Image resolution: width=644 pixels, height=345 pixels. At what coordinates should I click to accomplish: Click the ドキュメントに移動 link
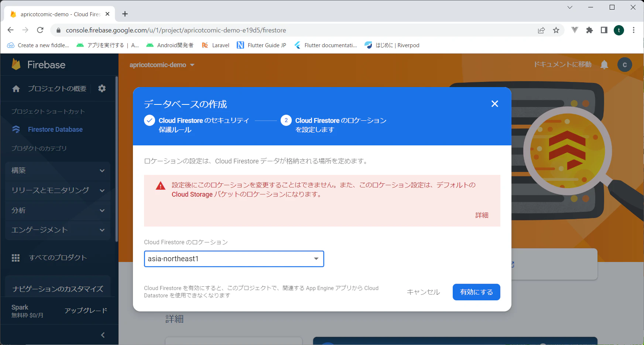tap(563, 65)
